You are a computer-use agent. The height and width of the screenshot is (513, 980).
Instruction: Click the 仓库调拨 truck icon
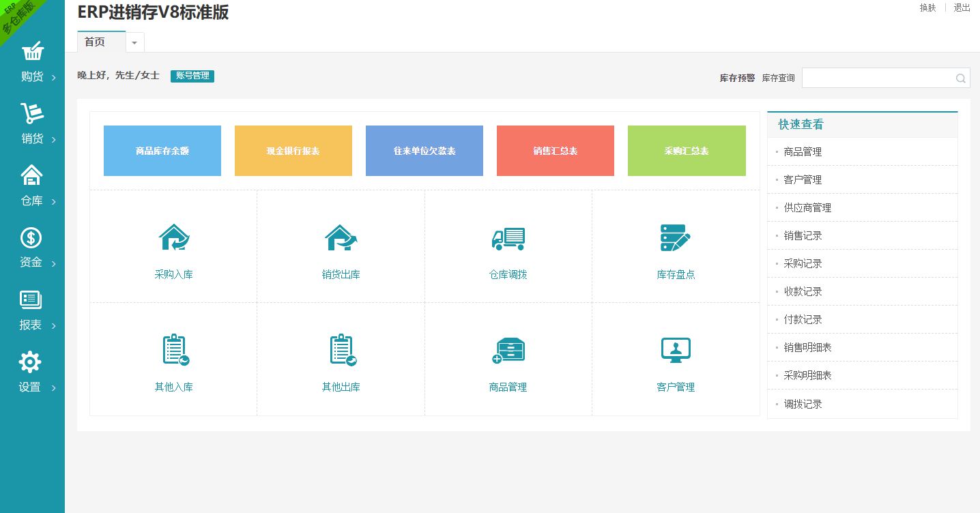tap(508, 238)
